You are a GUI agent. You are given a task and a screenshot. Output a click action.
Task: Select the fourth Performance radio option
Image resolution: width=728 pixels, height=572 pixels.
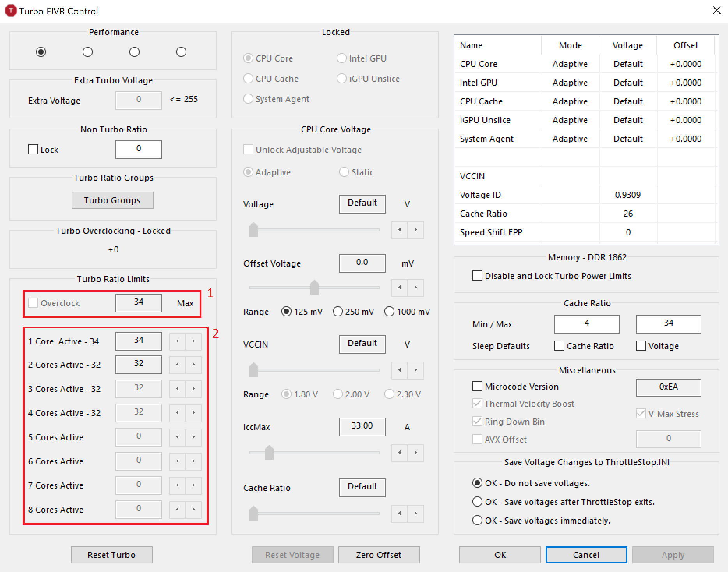click(181, 52)
